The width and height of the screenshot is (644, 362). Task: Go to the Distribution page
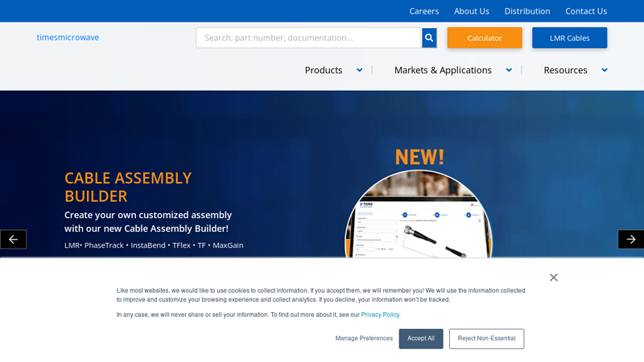(x=527, y=11)
